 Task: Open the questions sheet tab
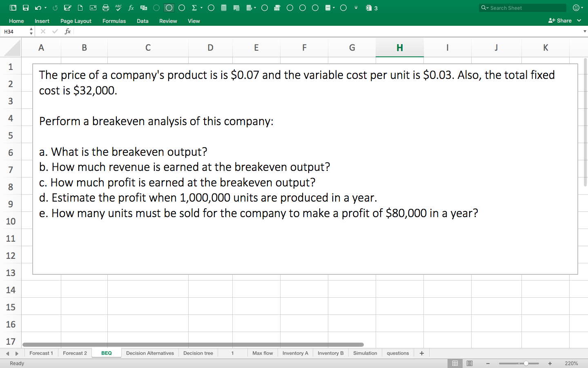398,353
